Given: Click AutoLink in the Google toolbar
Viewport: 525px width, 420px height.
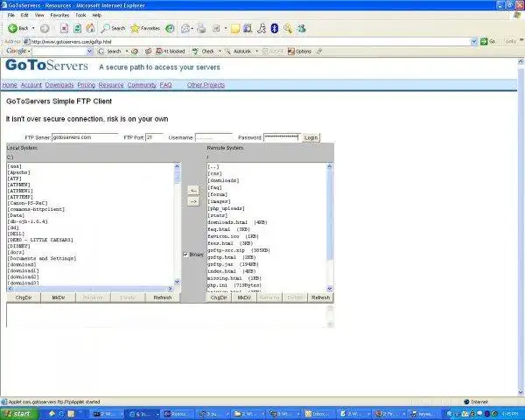Looking at the screenshot, I should [x=238, y=52].
